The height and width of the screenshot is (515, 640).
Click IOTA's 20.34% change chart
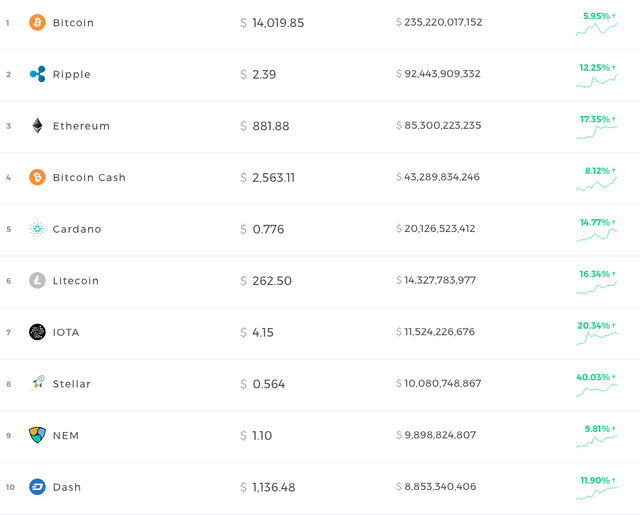[x=597, y=339]
